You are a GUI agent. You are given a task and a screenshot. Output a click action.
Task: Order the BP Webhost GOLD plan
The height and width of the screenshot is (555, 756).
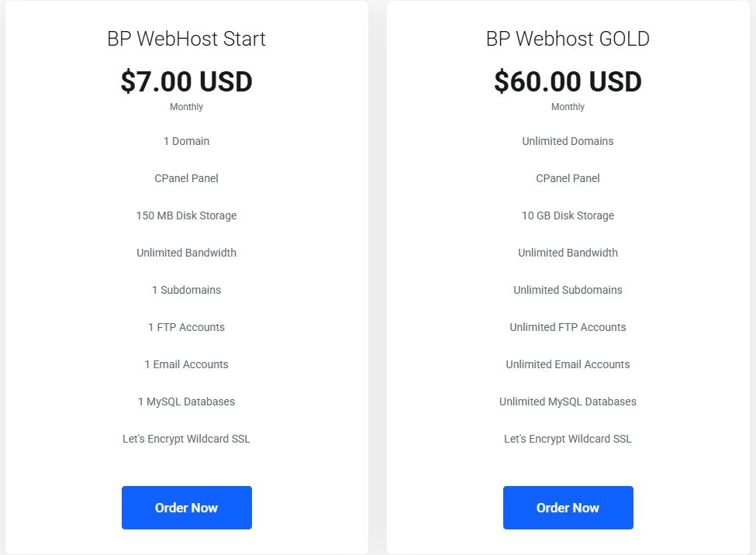click(x=568, y=507)
